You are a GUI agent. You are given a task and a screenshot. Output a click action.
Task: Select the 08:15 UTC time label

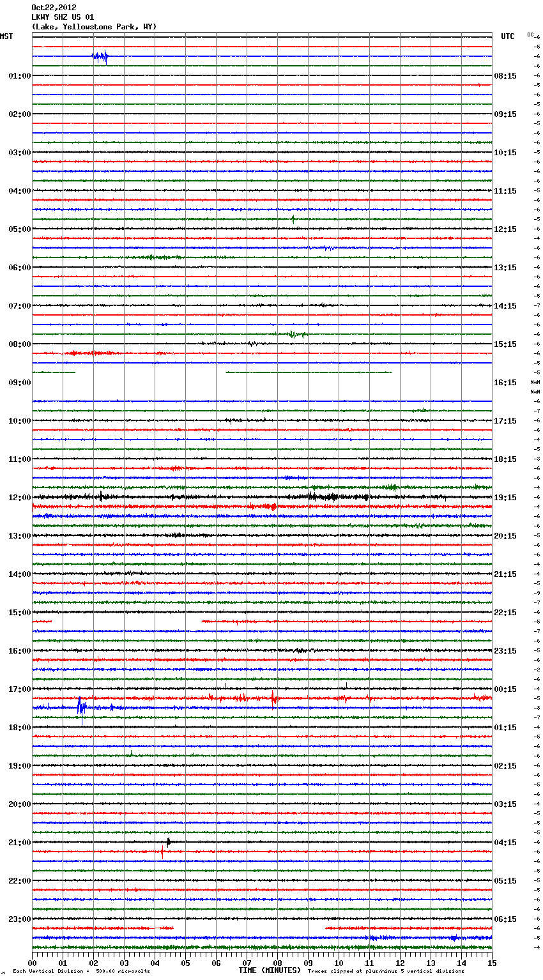(505, 76)
